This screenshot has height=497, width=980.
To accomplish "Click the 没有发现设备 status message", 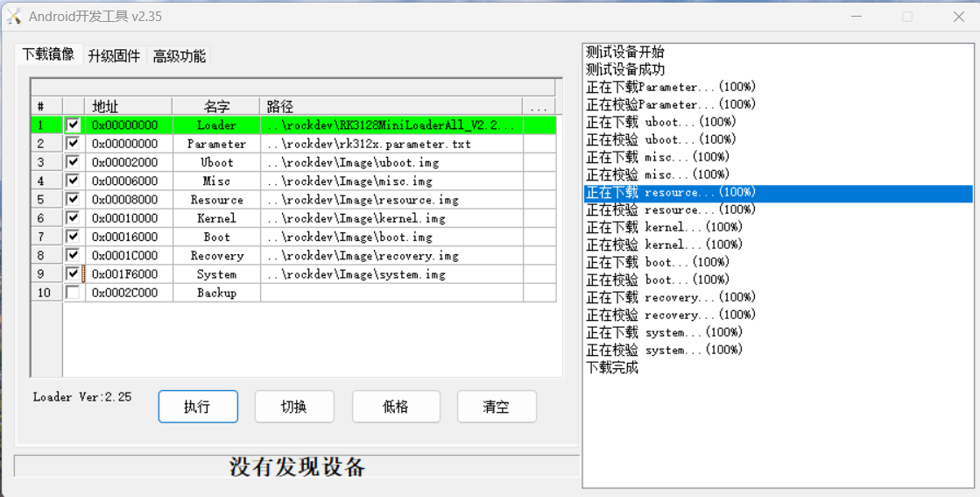I will point(298,466).
